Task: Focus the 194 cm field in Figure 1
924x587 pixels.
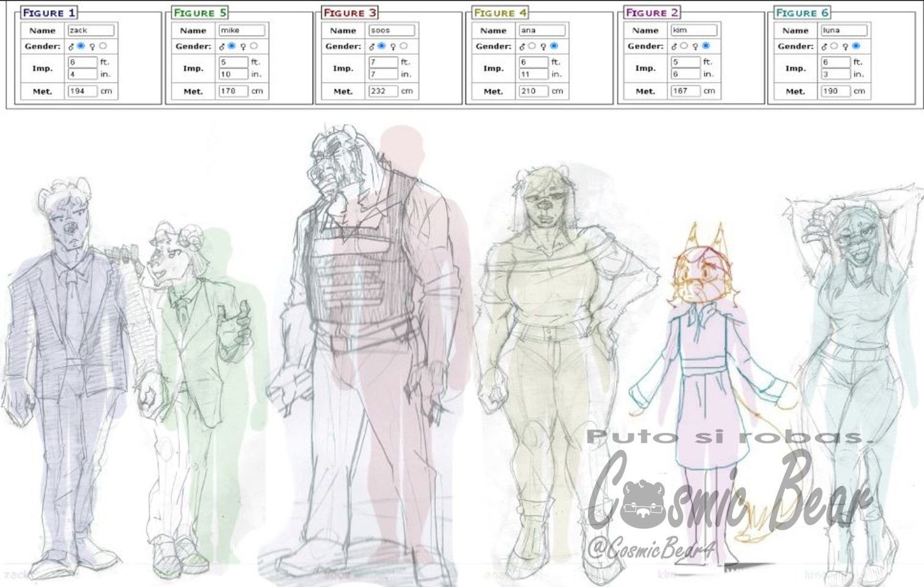Action: click(x=83, y=91)
